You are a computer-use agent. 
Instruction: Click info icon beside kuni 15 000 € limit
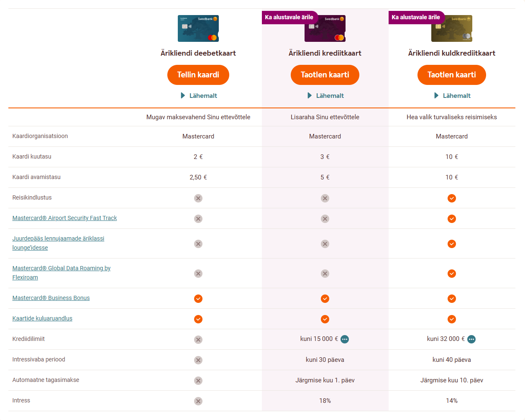point(345,339)
